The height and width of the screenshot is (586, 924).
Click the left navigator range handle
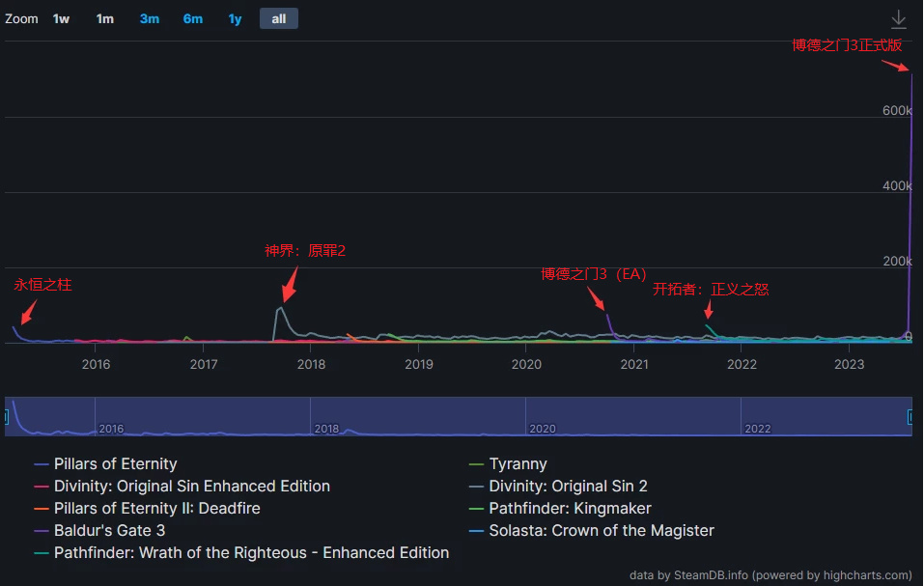(x=5, y=417)
